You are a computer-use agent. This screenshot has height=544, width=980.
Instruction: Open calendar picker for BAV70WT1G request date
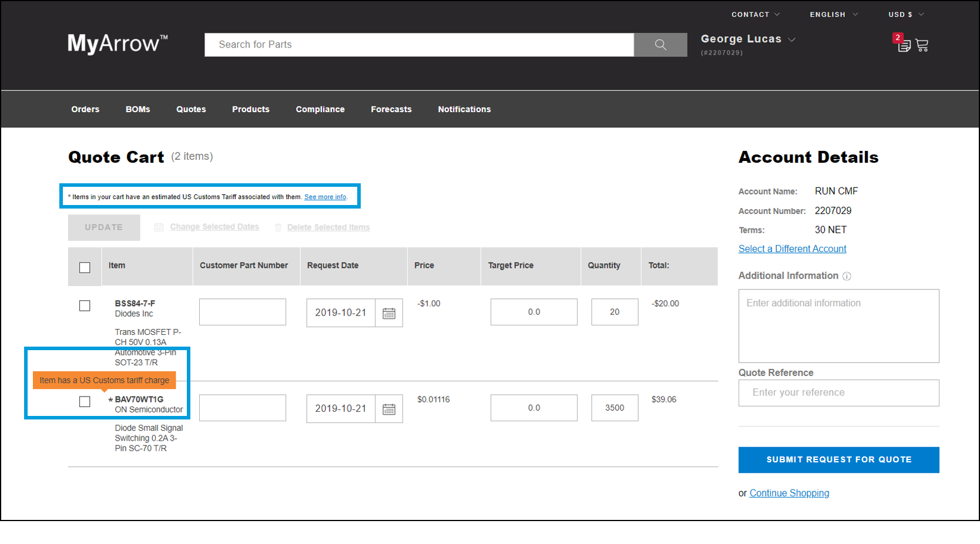[389, 409]
